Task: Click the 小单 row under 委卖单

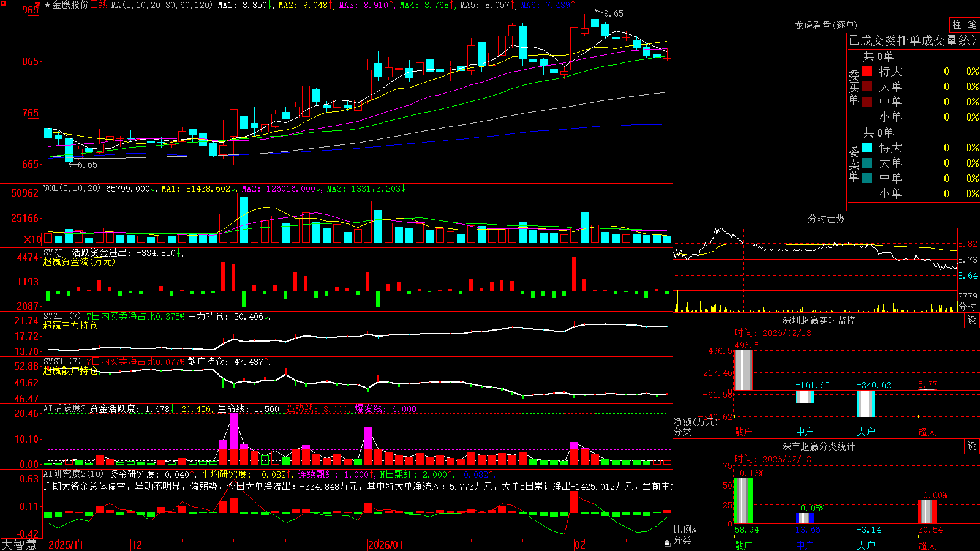Action: pos(921,193)
